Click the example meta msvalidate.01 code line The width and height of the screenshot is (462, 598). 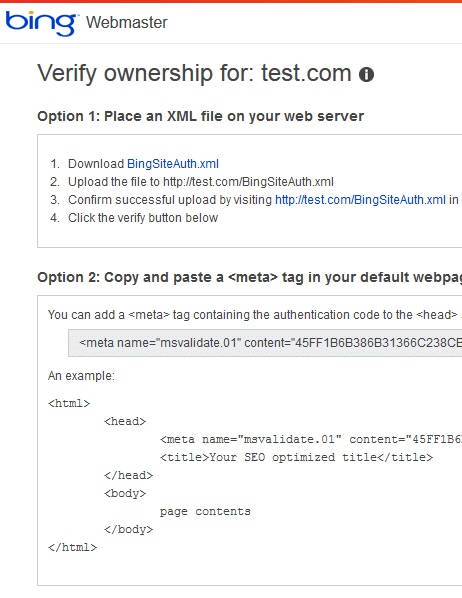pyautogui.click(x=311, y=439)
